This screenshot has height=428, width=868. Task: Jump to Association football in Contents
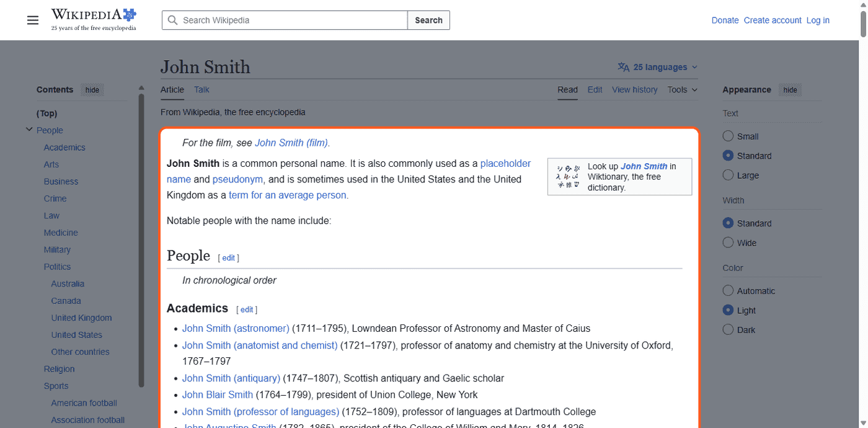pyautogui.click(x=88, y=420)
